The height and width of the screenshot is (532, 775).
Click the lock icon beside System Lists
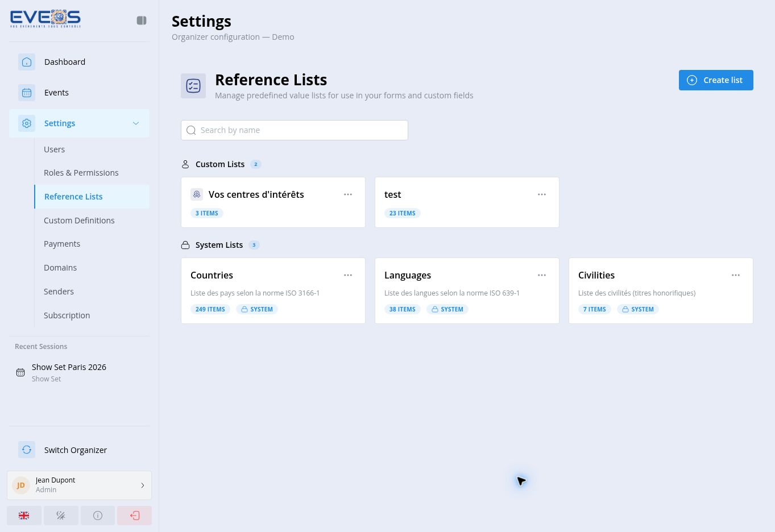[185, 245]
